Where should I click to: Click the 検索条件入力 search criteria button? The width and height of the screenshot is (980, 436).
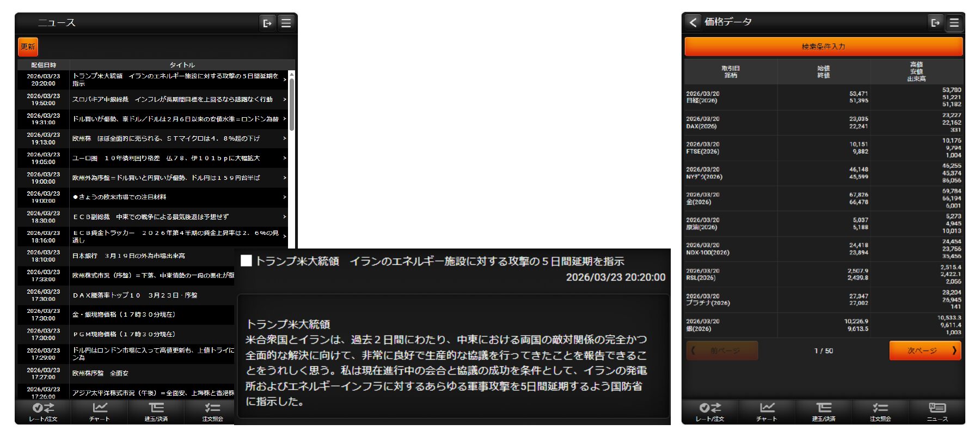(823, 47)
